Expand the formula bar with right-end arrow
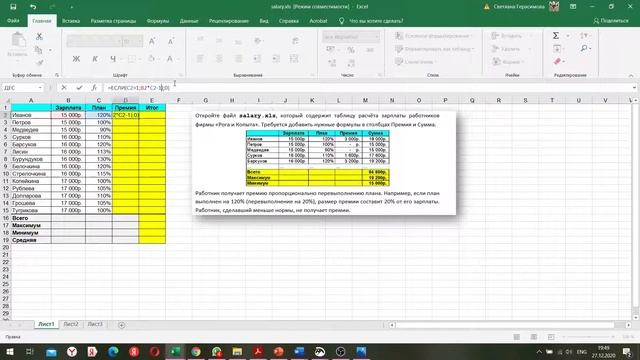 pos(634,88)
